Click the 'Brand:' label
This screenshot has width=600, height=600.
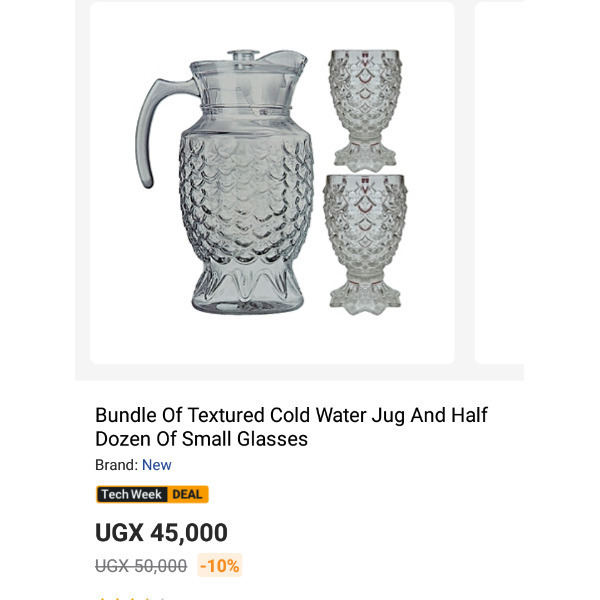point(116,465)
